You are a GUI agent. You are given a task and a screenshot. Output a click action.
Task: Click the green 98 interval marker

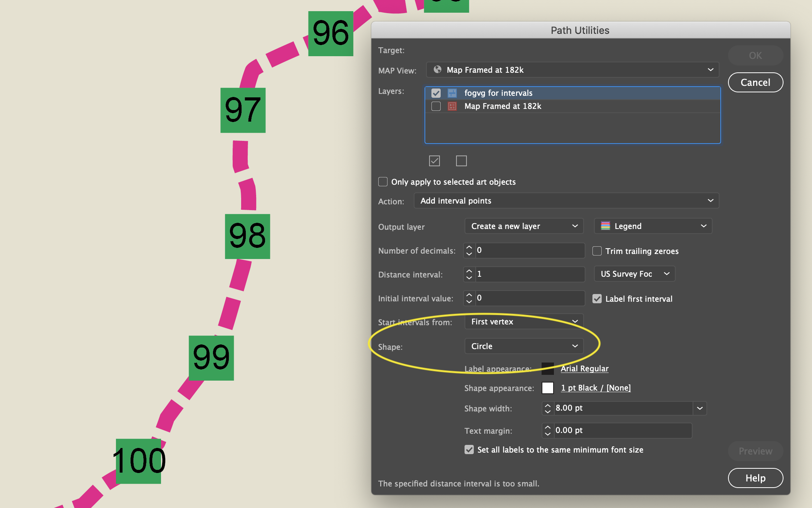pyautogui.click(x=248, y=236)
